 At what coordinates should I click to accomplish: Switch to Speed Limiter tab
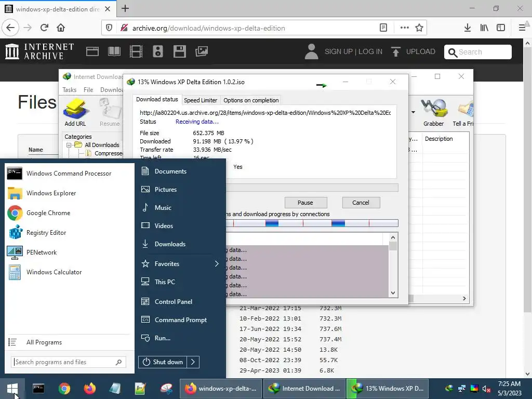(201, 100)
